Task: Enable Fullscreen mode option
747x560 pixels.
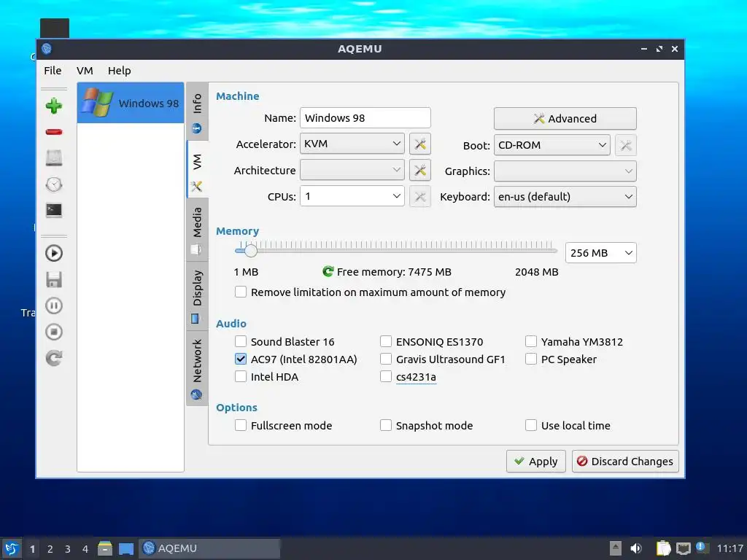Action: click(241, 425)
